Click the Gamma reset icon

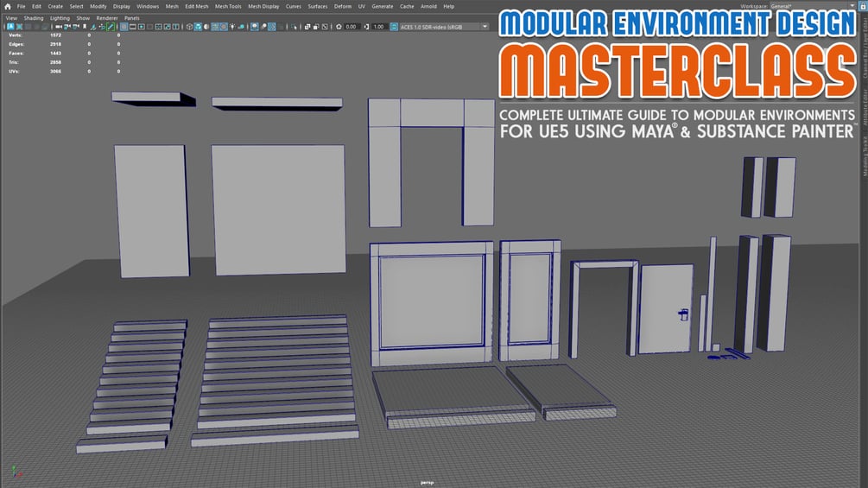[366, 27]
